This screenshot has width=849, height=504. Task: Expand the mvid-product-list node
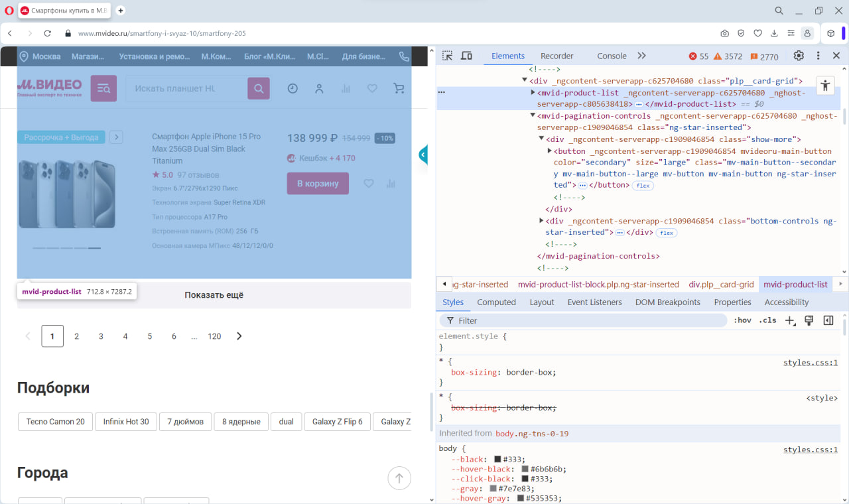tap(533, 93)
